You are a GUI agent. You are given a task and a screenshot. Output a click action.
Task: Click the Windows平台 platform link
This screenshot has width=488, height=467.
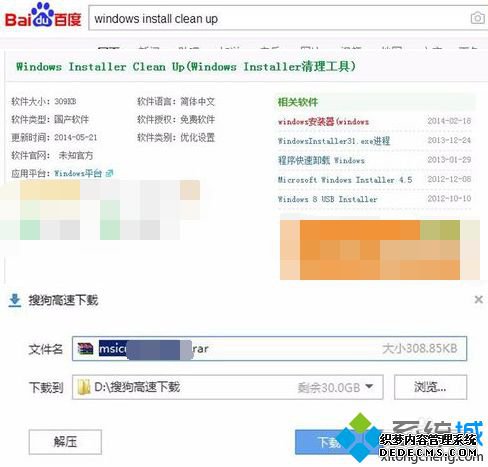(x=78, y=173)
